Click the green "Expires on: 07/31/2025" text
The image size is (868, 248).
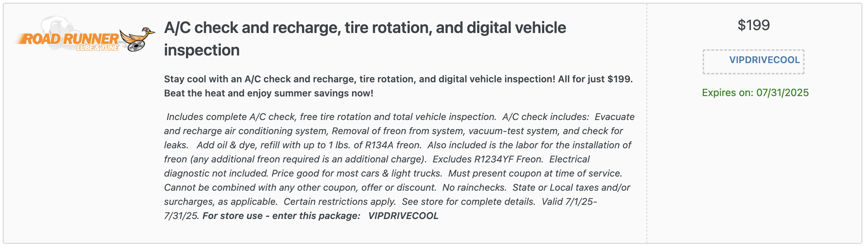[x=755, y=92]
